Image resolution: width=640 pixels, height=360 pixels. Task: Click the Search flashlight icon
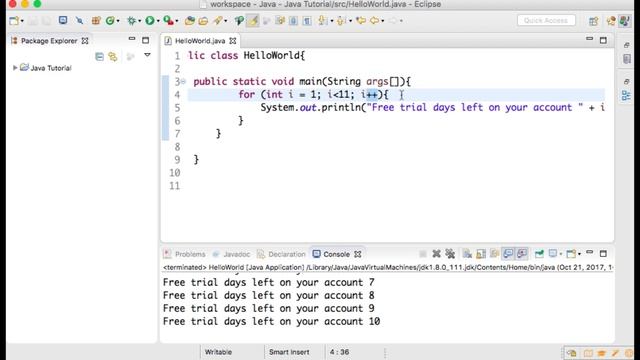pos(218,20)
